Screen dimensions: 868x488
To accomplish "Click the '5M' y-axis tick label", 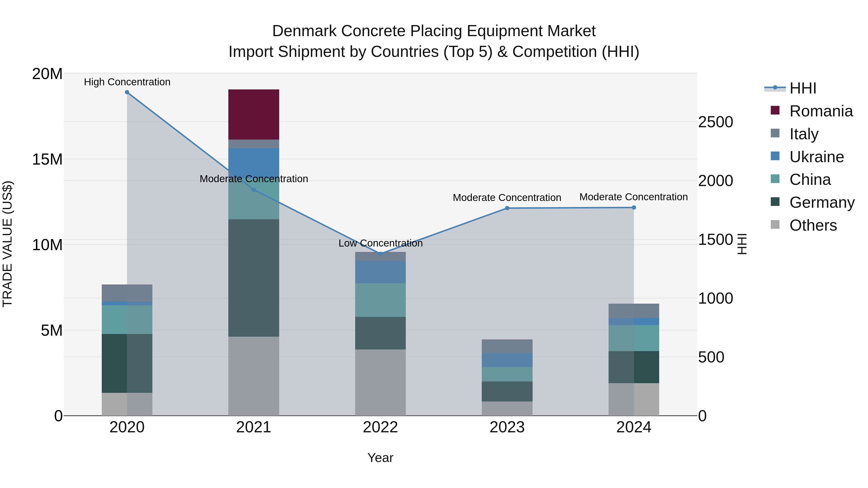I will pyautogui.click(x=52, y=330).
